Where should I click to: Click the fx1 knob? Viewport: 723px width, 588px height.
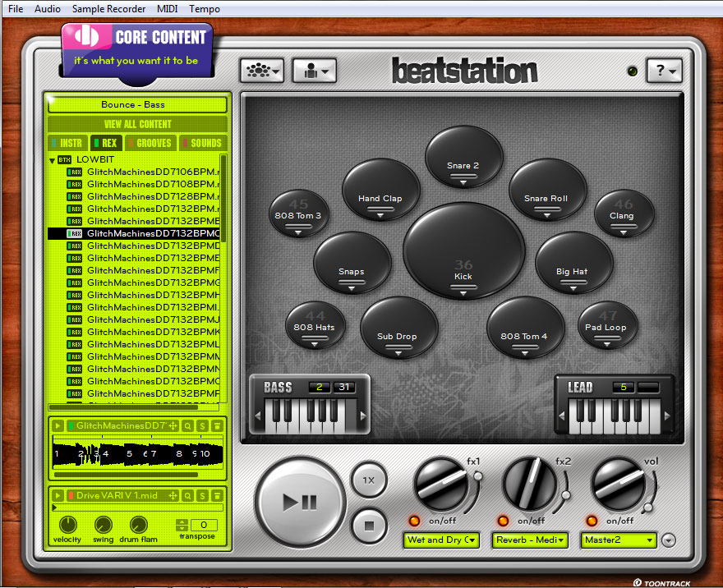(x=442, y=484)
